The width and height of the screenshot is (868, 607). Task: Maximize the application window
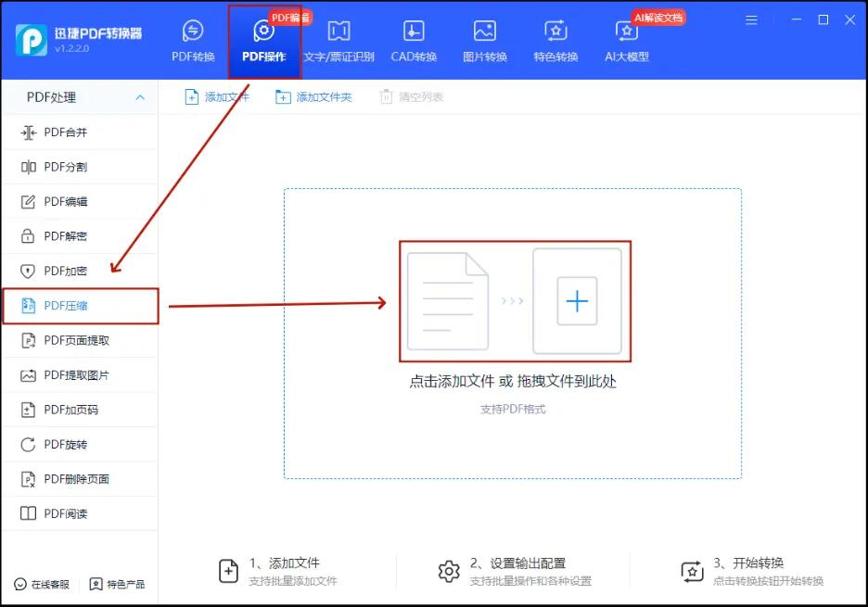pyautogui.click(x=823, y=19)
